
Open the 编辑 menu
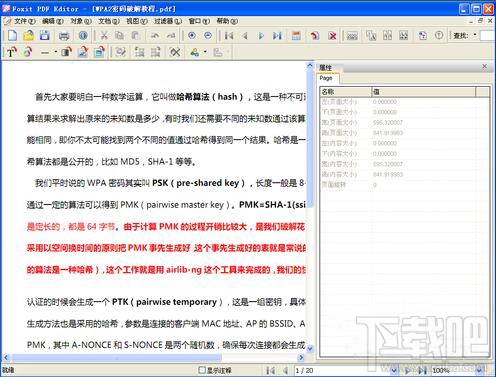pos(53,21)
